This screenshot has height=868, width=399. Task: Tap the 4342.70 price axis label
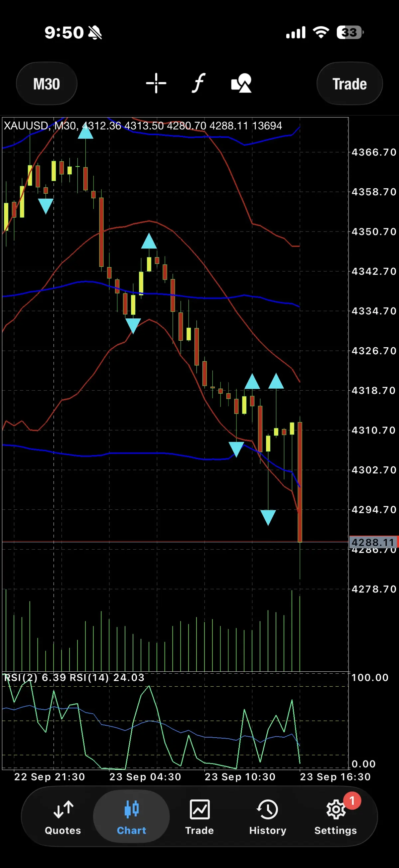374,271
